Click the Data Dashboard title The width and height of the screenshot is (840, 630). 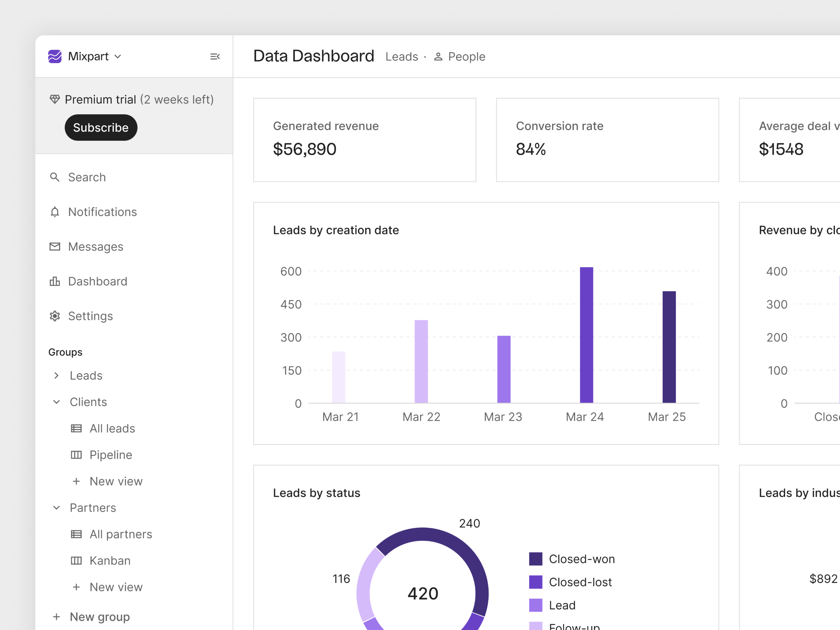pos(314,56)
